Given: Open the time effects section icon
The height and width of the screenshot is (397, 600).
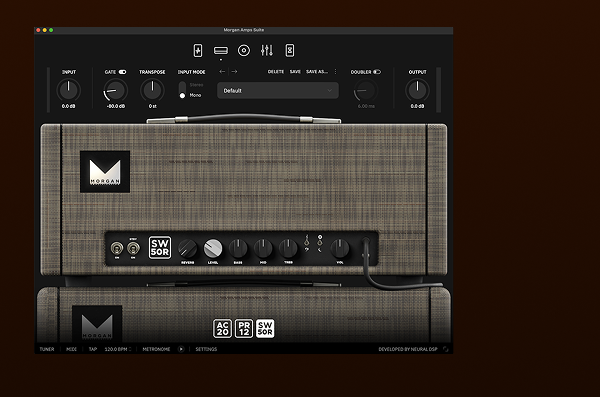Looking at the screenshot, I should [290, 51].
